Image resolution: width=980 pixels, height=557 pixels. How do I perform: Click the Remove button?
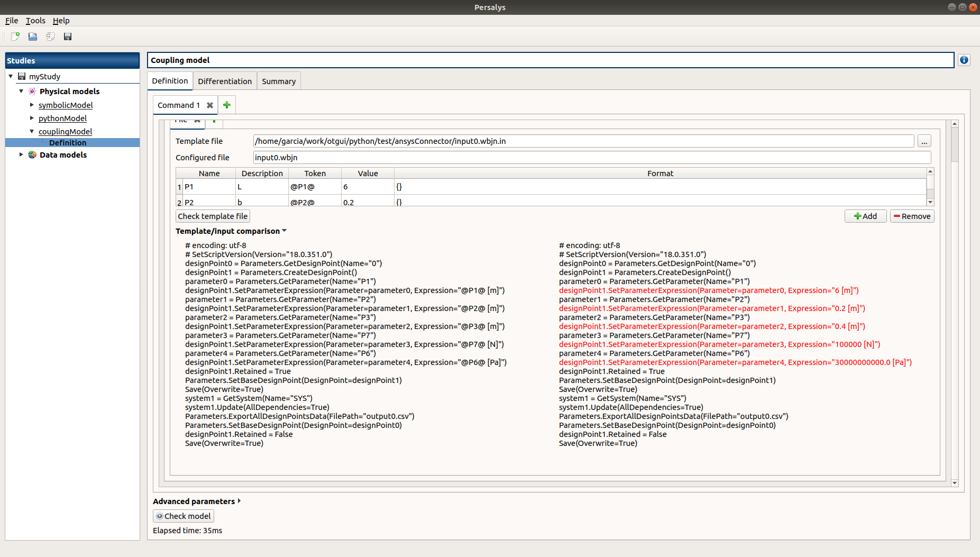tap(912, 216)
